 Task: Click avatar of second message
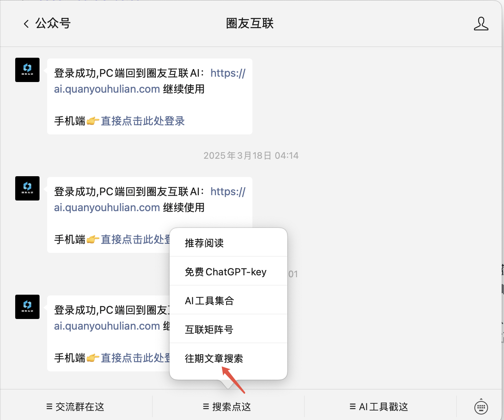click(x=27, y=188)
